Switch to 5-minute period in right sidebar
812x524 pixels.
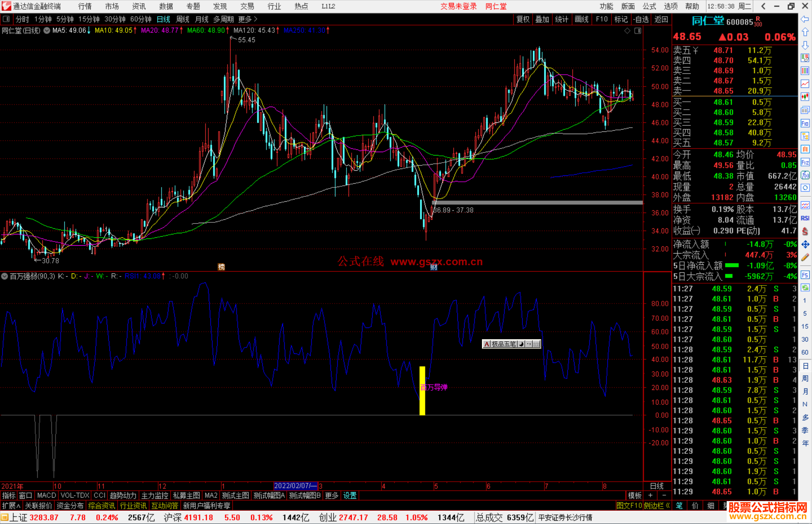(805, 314)
